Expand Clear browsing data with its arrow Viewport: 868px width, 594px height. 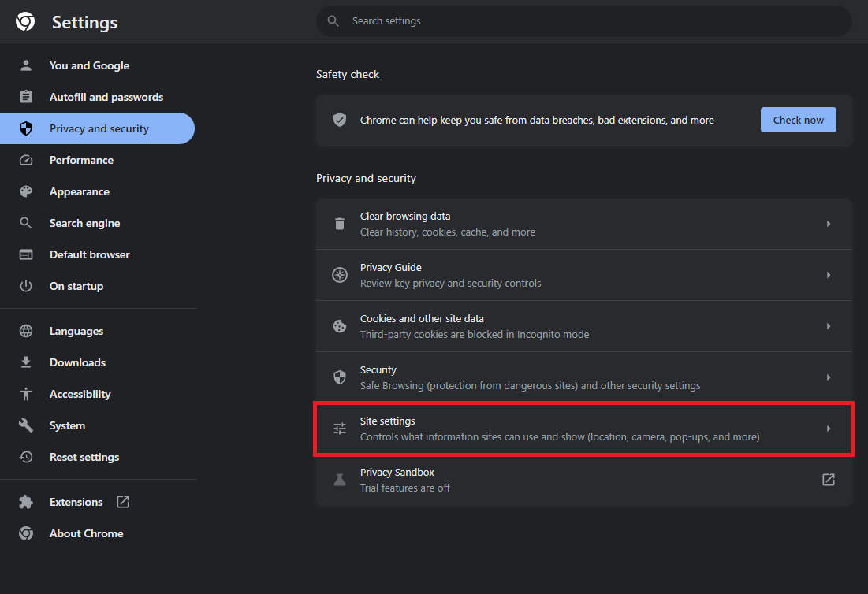828,224
